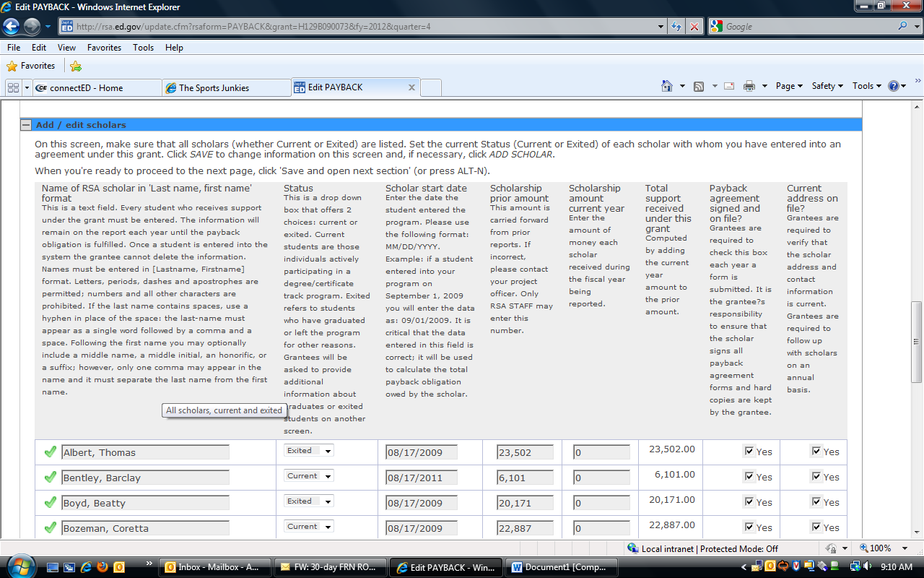924x578 pixels.
Task: Click the volume icon in system tray
Action: (866, 567)
